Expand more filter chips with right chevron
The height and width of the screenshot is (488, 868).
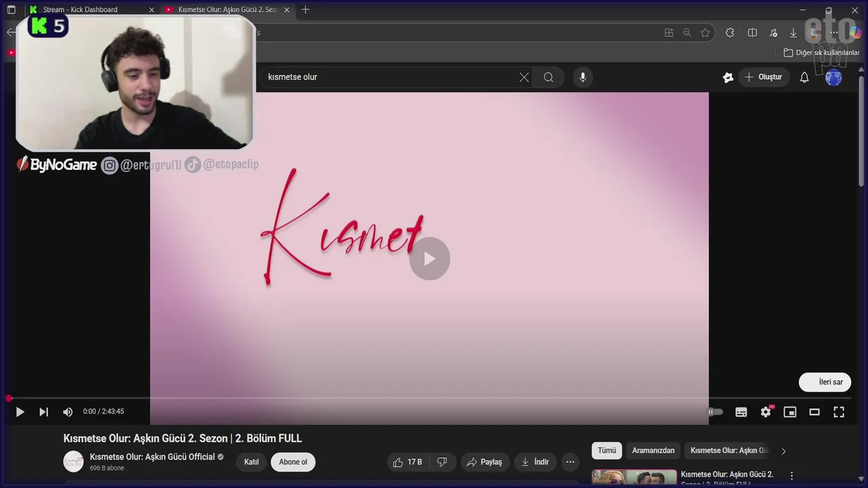(784, 451)
